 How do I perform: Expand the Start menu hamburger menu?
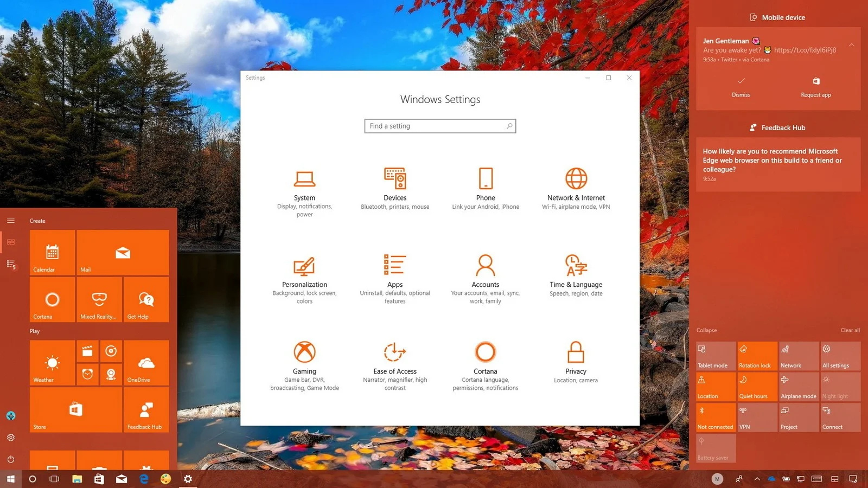11,221
